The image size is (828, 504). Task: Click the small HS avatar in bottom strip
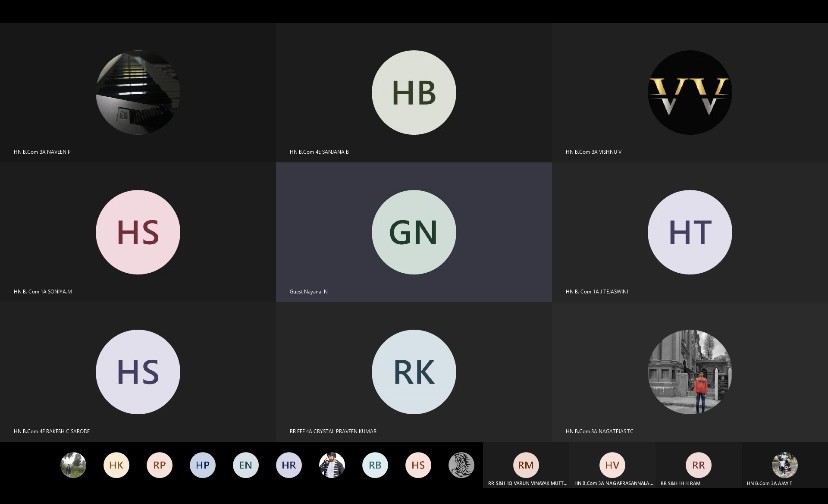418,465
